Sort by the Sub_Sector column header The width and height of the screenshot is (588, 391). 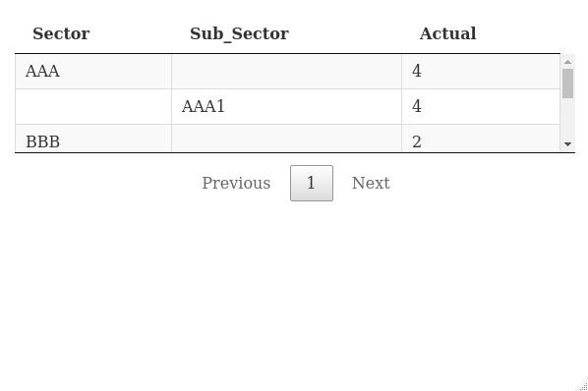pyautogui.click(x=239, y=33)
